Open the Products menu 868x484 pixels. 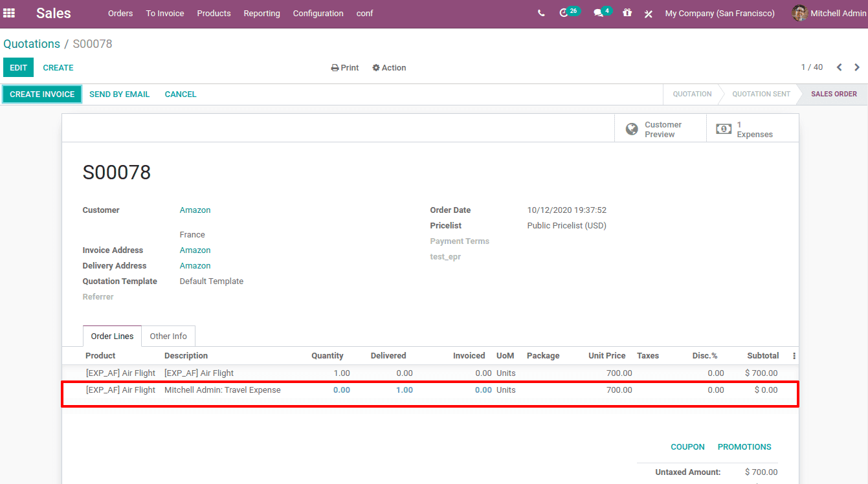coord(214,13)
